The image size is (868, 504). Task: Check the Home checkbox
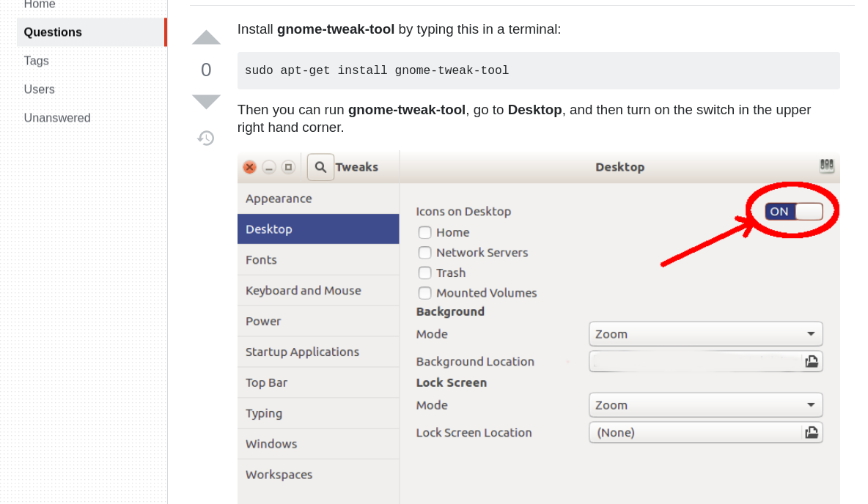pos(424,232)
